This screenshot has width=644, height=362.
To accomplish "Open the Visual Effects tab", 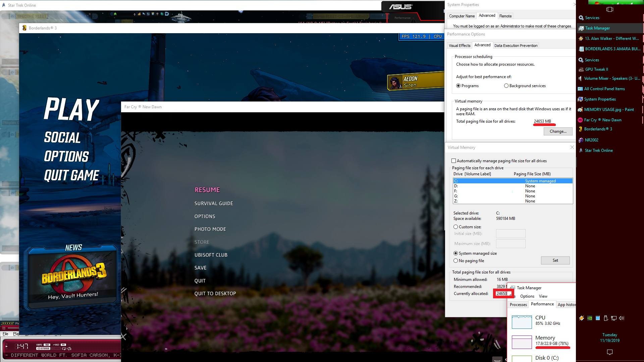I will (460, 46).
